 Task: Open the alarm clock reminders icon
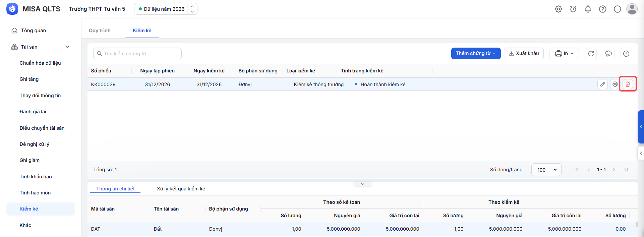point(573,9)
